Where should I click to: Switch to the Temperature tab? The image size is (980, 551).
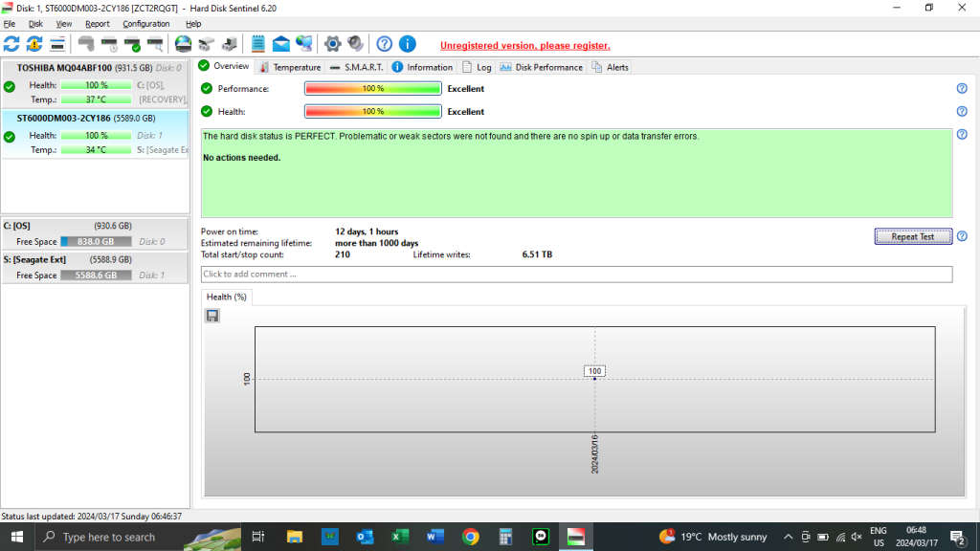click(x=290, y=67)
